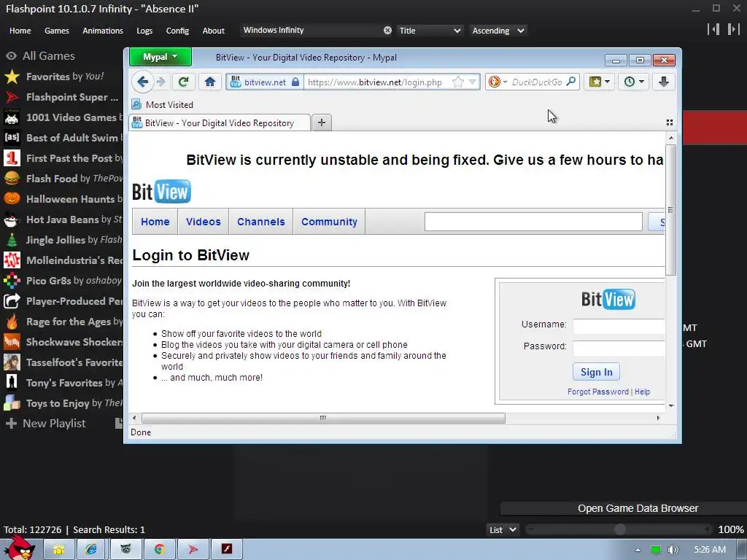Screen dimensions: 747x560
Task: Open the Flashpoint Home tab
Action: click(20, 31)
